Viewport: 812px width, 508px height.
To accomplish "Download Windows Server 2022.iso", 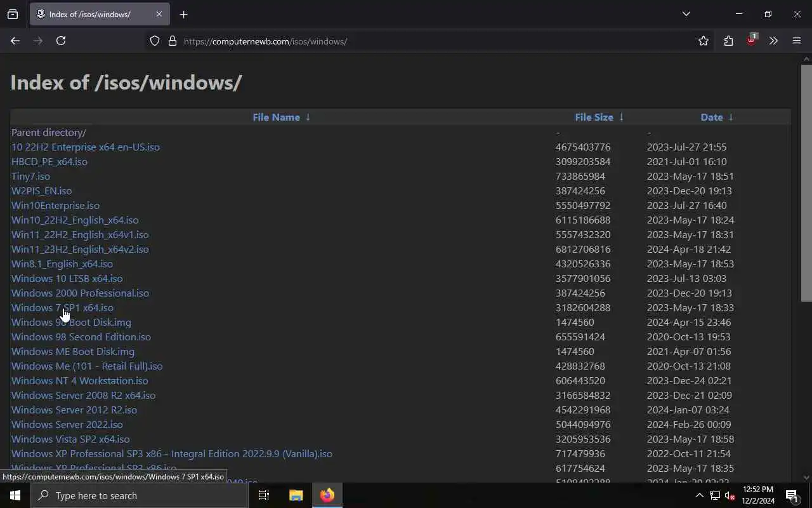I will 67,424.
